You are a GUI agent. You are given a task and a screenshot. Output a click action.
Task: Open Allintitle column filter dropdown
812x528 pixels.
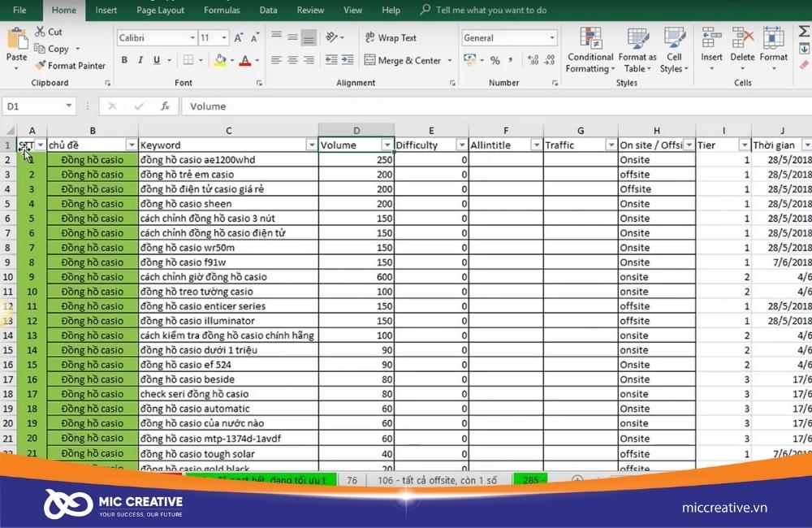(x=537, y=145)
